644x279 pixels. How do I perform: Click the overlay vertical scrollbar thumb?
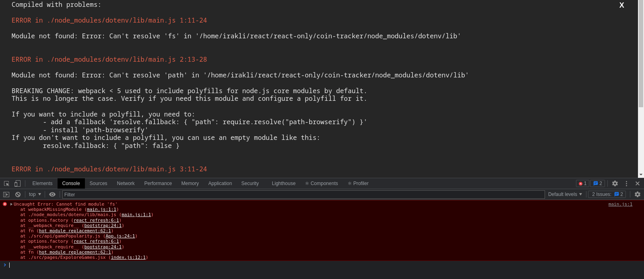tap(641, 54)
